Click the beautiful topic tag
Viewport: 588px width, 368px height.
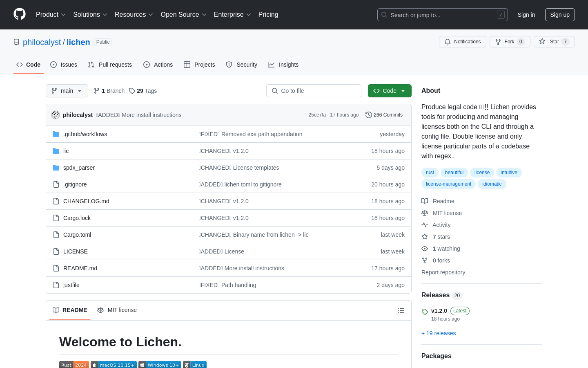point(454,173)
